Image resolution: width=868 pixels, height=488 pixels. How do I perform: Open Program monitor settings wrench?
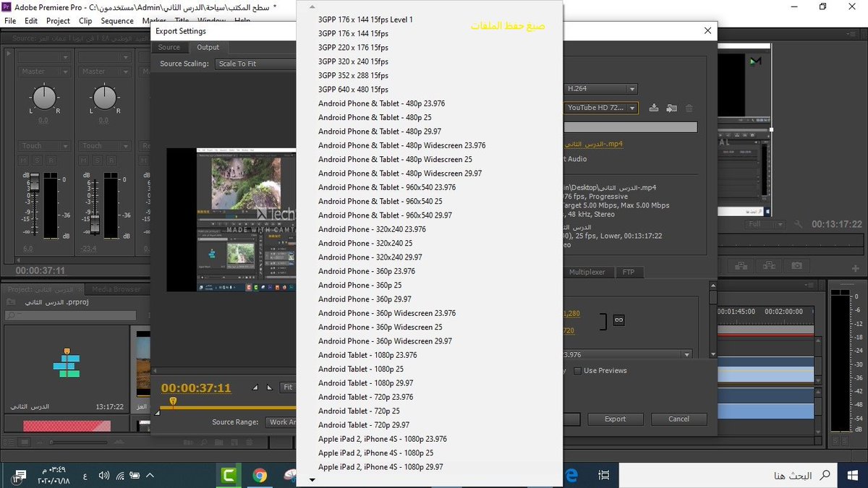click(798, 224)
